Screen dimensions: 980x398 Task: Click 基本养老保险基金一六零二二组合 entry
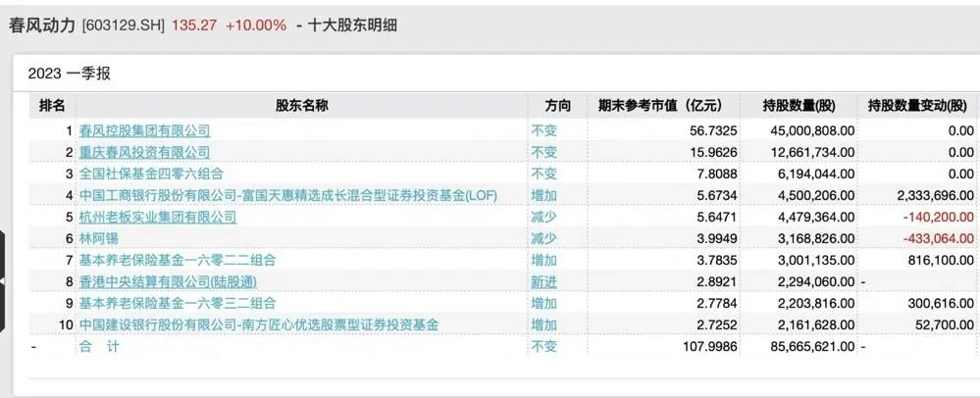(177, 260)
